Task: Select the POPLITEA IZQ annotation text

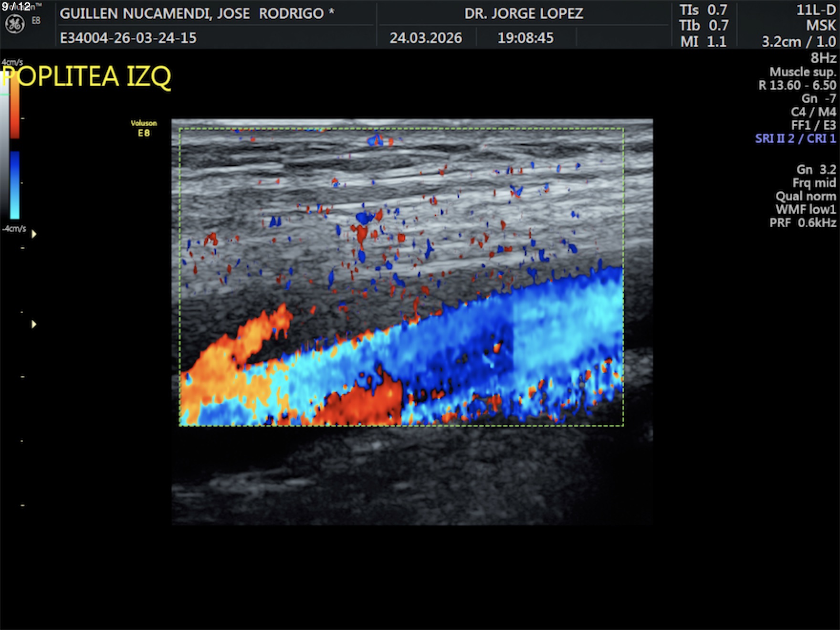Action: coord(87,76)
